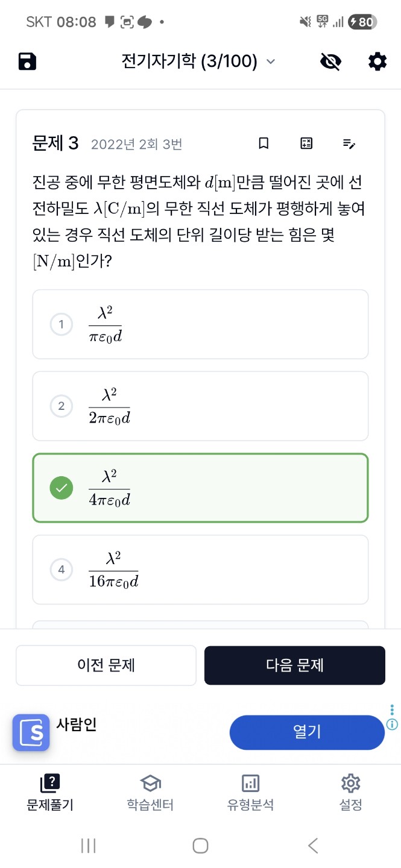Tap the save floppy disk icon
The height and width of the screenshot is (868, 401).
pyautogui.click(x=28, y=61)
